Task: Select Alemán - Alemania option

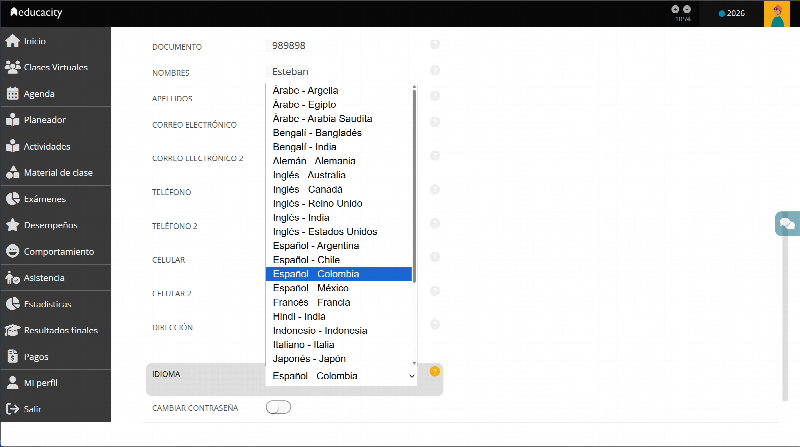Action: point(339,161)
